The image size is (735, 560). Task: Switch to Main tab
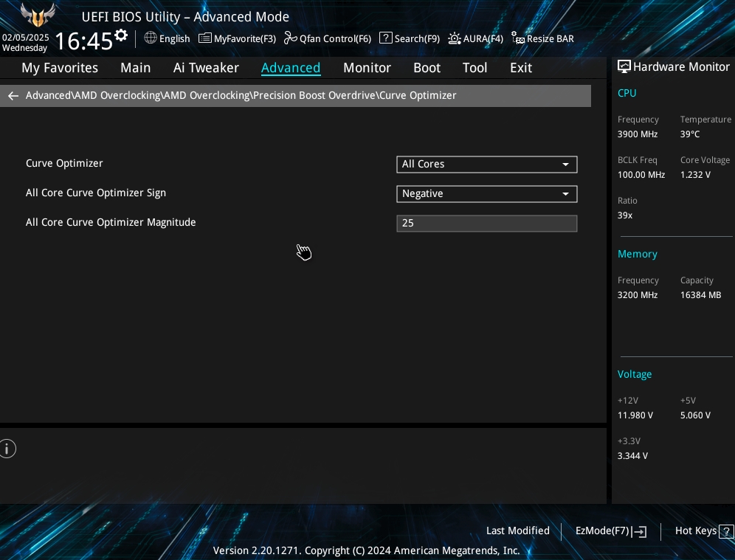point(136,68)
